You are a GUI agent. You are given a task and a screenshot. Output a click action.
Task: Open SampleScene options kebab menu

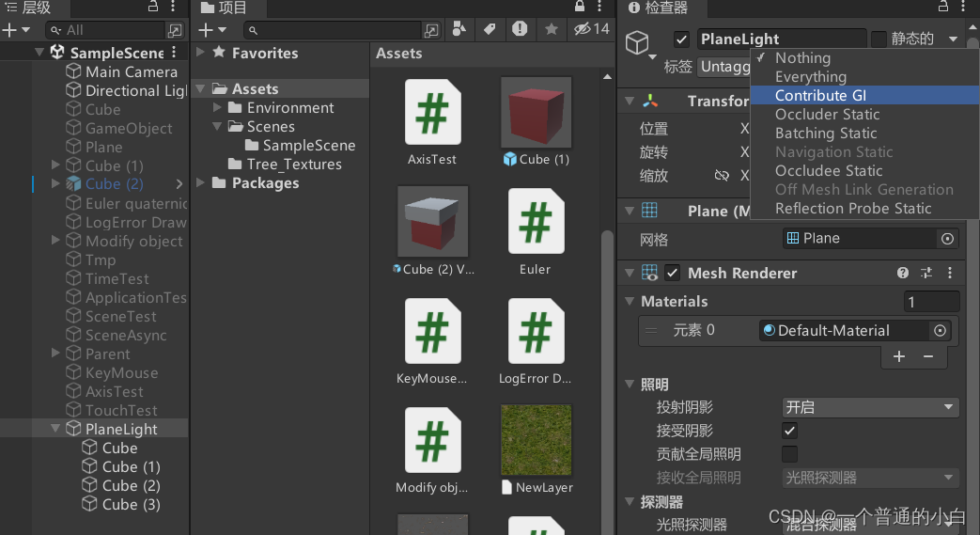pyautogui.click(x=175, y=52)
